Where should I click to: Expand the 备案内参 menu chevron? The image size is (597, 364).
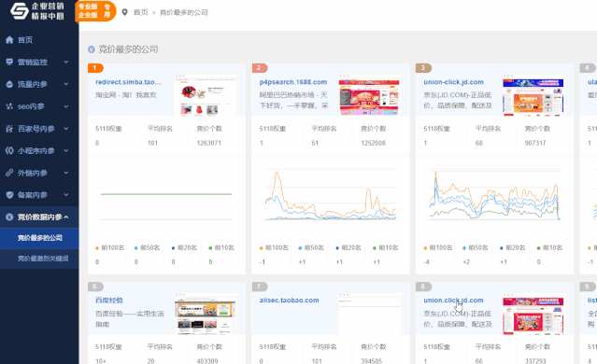pos(66,195)
